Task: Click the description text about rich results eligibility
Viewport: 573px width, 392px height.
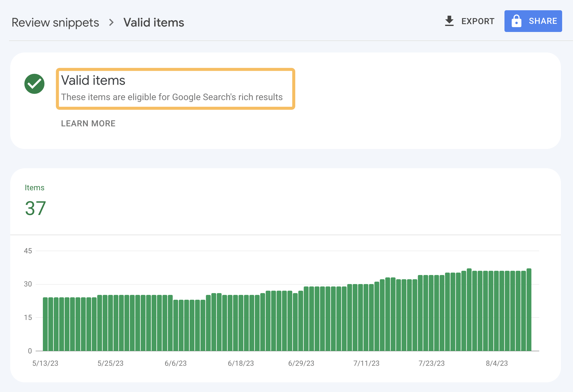Action: click(172, 97)
